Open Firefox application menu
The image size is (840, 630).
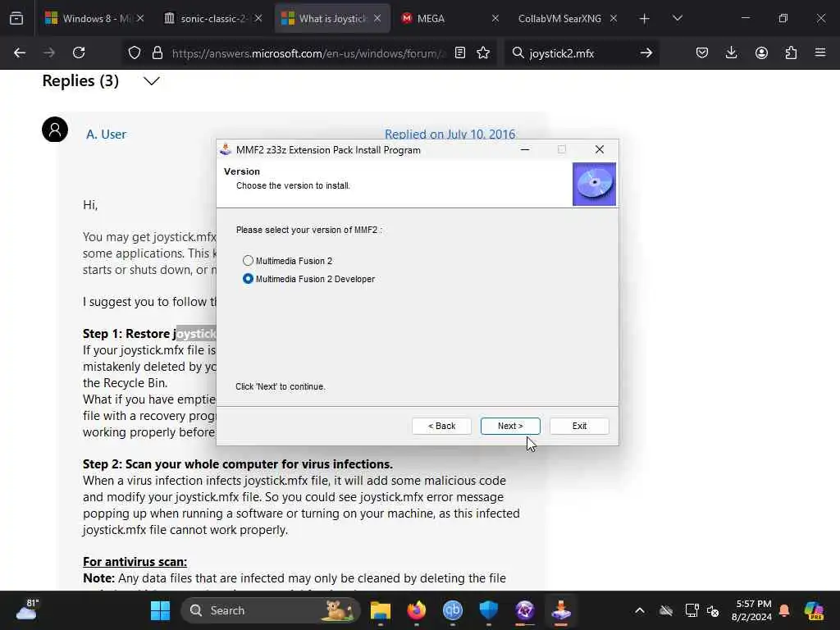[x=820, y=52]
